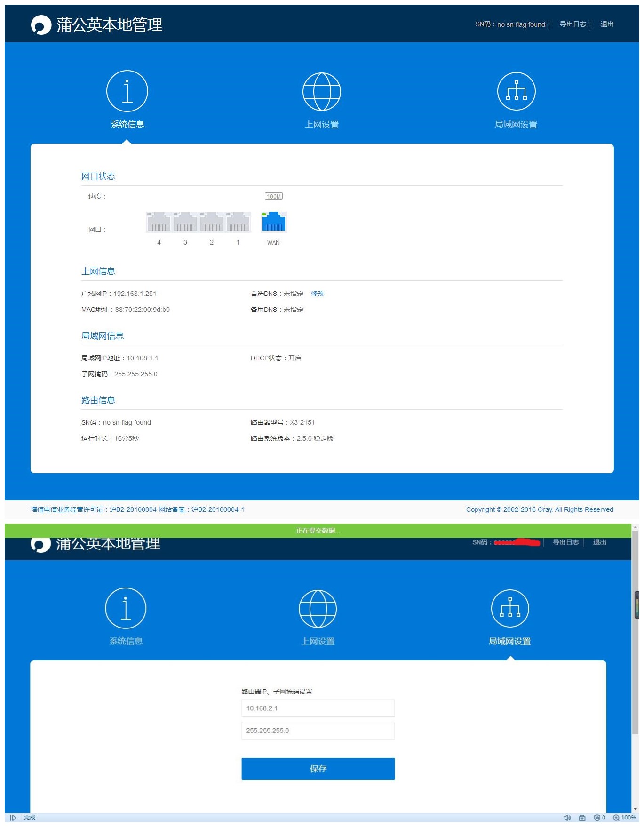
Task: Open 上网设置 via its globe icon, upper page
Action: [322, 91]
